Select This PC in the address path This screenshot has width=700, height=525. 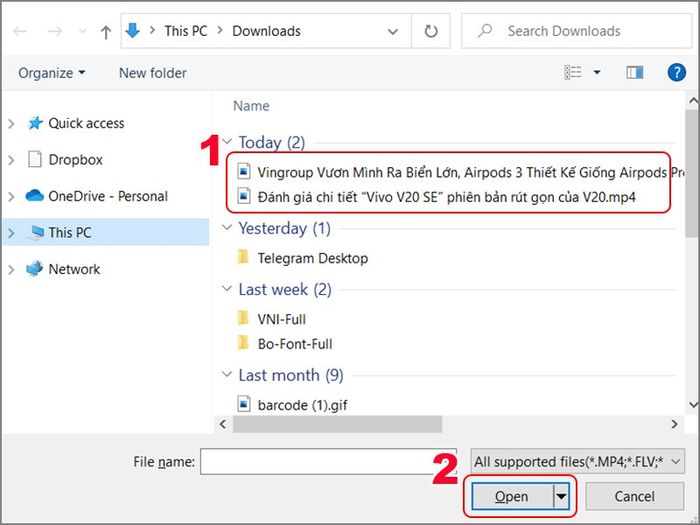[x=186, y=31]
